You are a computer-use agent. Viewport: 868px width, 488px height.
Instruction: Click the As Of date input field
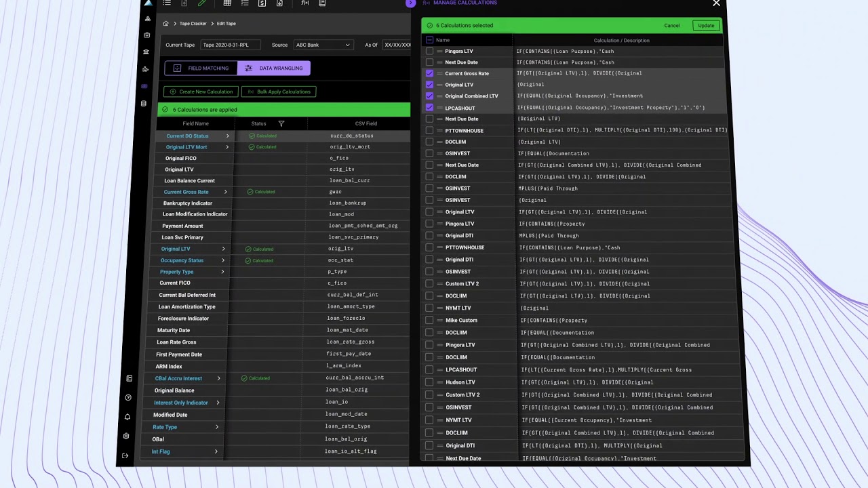pyautogui.click(x=396, y=45)
